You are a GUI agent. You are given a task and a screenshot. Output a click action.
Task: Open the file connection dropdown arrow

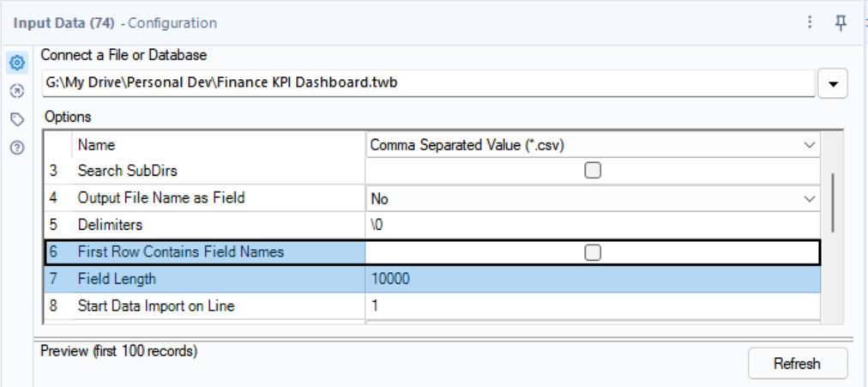833,83
